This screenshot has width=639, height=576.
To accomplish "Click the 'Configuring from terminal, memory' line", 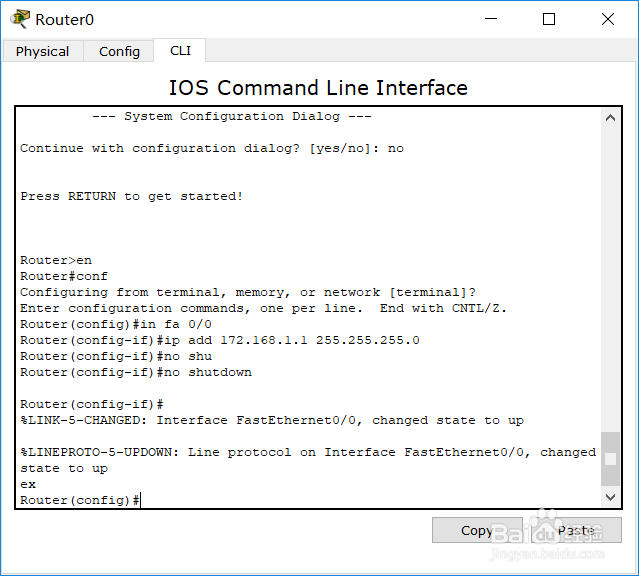I will point(248,292).
